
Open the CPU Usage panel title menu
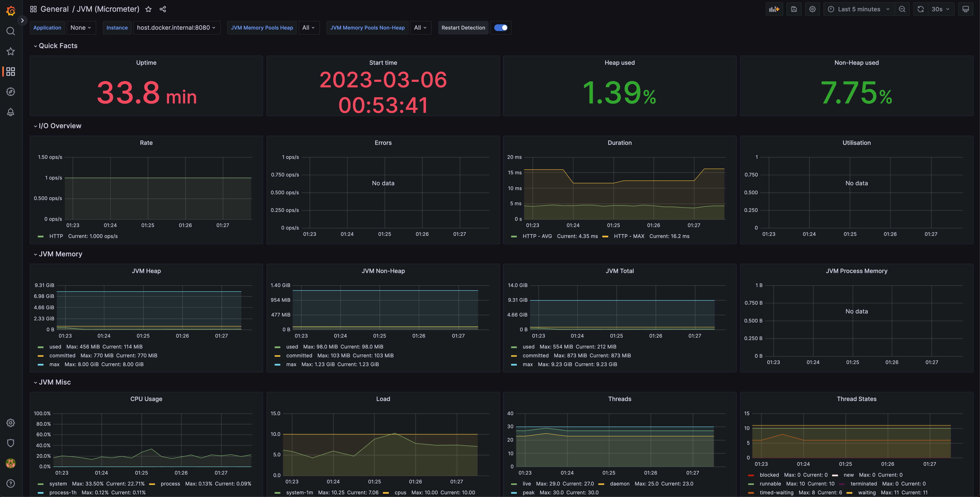(146, 399)
